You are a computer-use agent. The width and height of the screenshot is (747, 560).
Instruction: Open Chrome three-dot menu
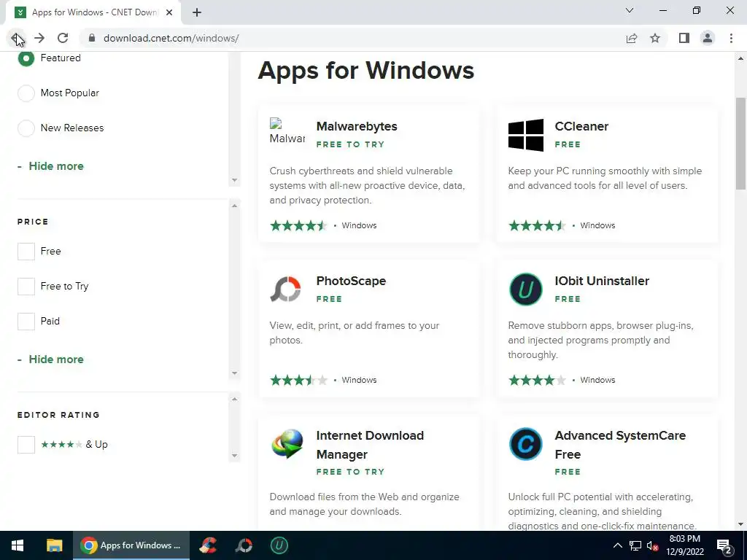click(x=731, y=38)
